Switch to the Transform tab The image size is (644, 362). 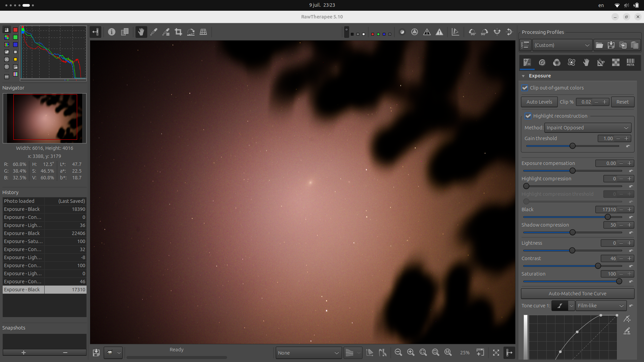pos(601,63)
